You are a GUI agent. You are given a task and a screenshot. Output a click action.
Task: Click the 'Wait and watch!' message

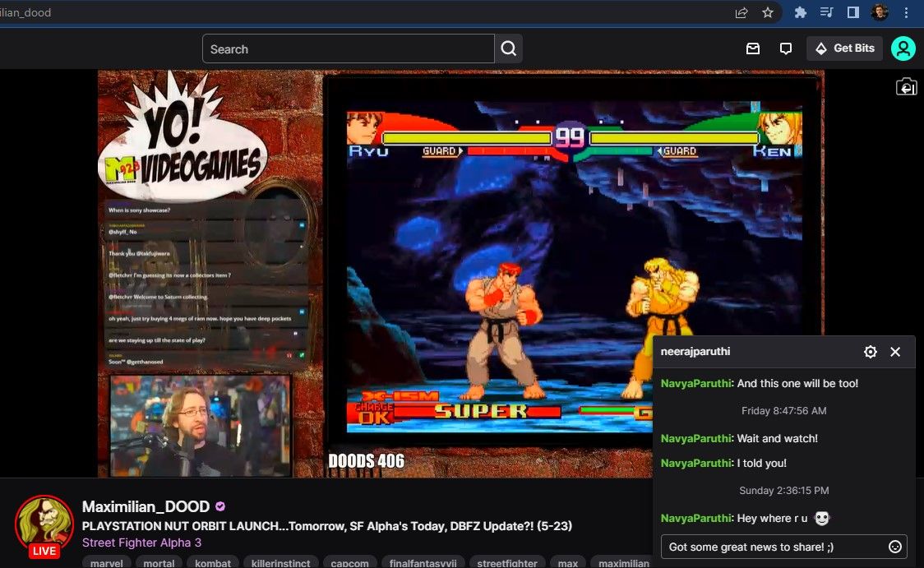[778, 438]
